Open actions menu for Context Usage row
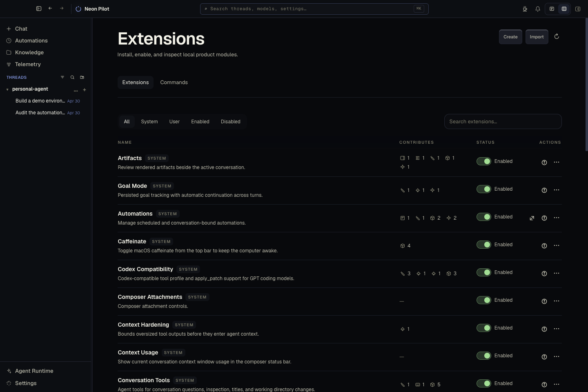The width and height of the screenshot is (588, 392). [x=557, y=357]
